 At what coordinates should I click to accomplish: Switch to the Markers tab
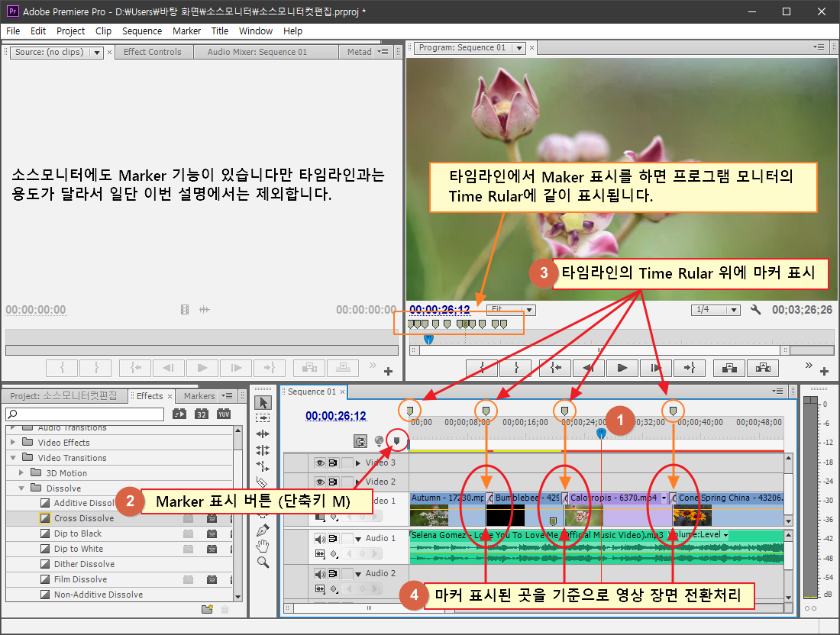click(x=199, y=396)
